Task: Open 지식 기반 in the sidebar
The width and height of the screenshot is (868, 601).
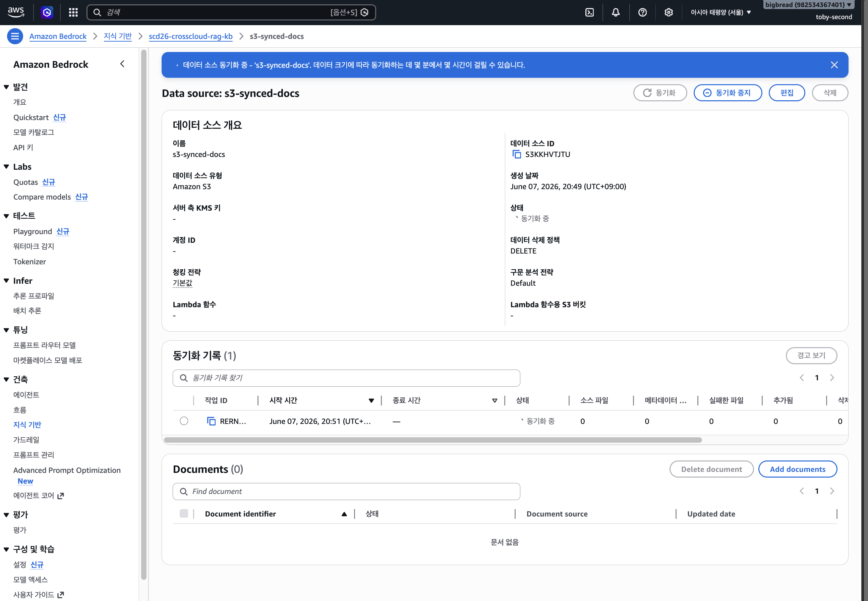Action: coord(27,424)
